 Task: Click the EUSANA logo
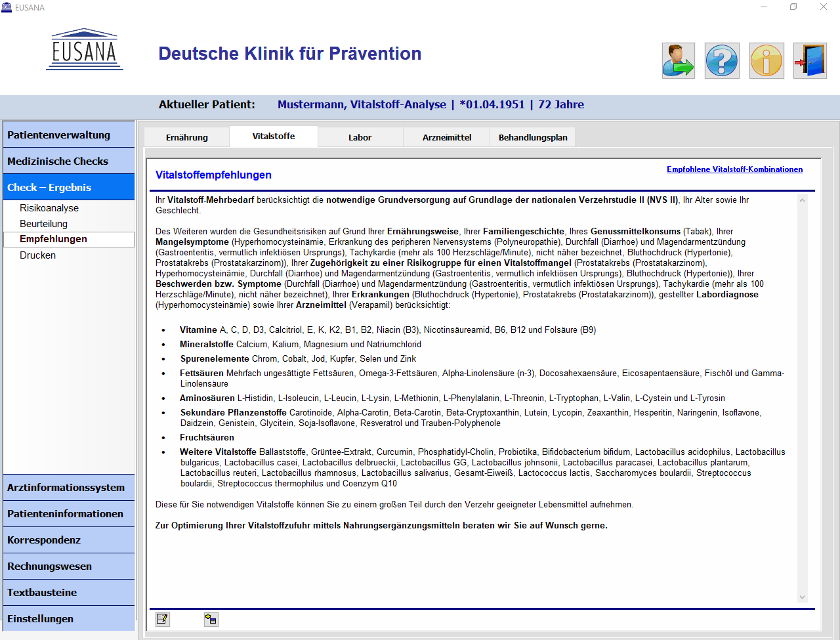click(85, 49)
